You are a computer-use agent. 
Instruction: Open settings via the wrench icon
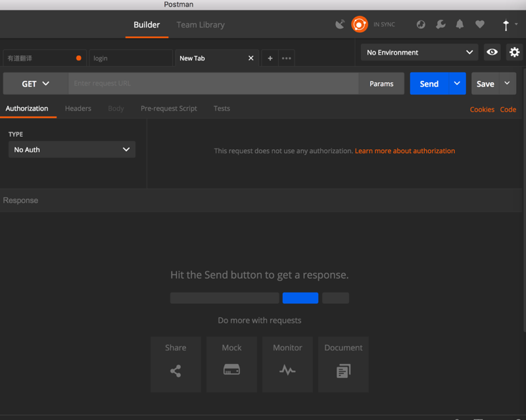(441, 24)
